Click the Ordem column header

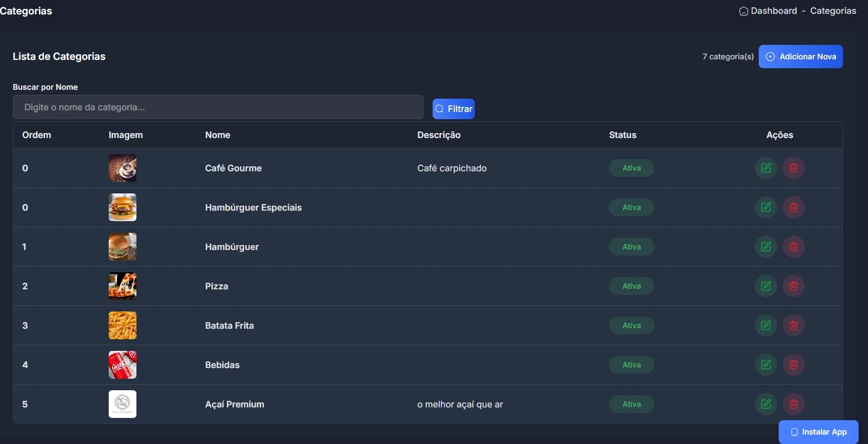click(37, 135)
